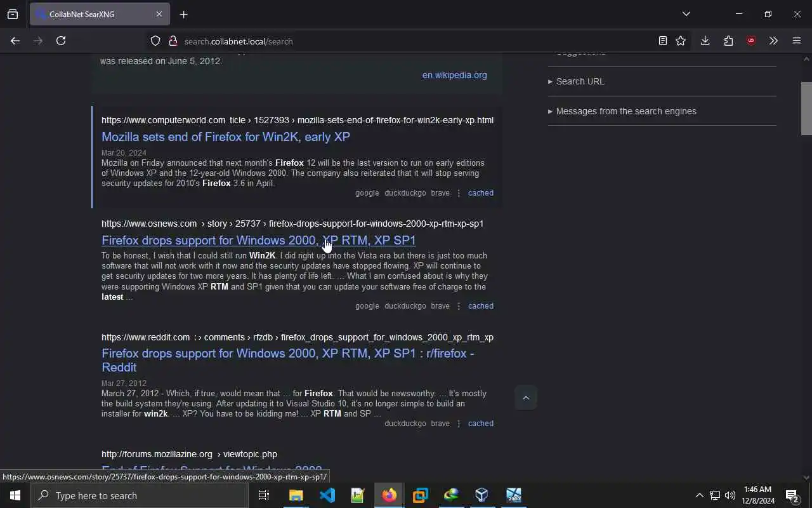Viewport: 812px width, 508px height.
Task: Open the Reddit r/firefox result title
Action: coord(288,360)
